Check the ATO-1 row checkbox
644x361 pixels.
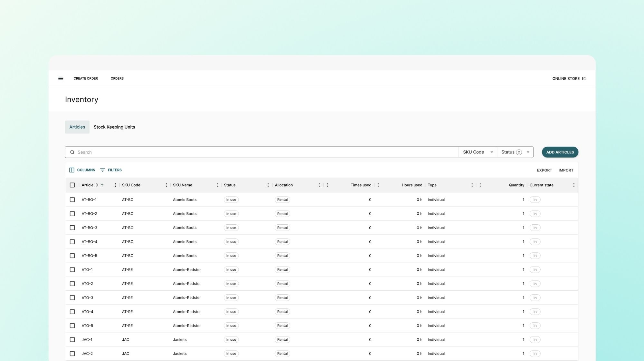(72, 269)
